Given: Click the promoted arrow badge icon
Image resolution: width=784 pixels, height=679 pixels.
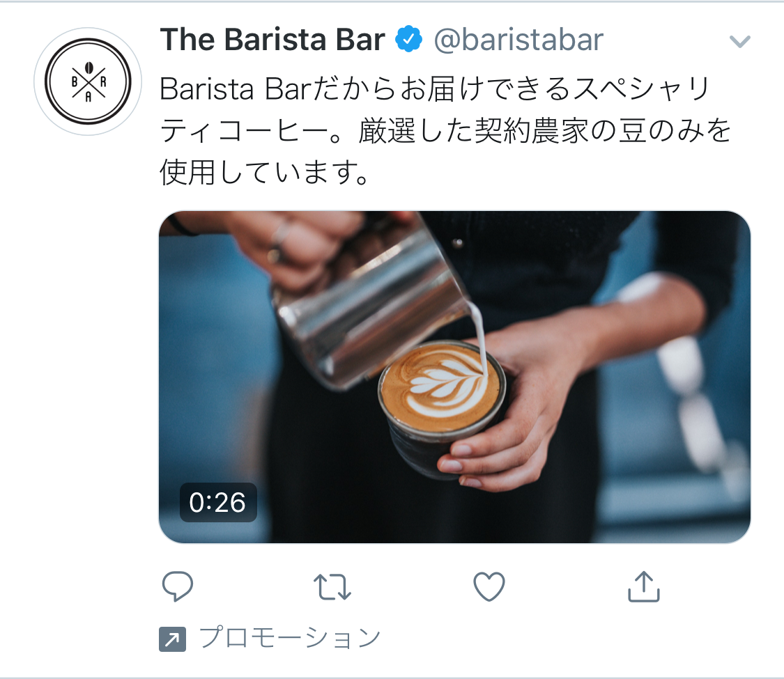Looking at the screenshot, I should (x=173, y=639).
